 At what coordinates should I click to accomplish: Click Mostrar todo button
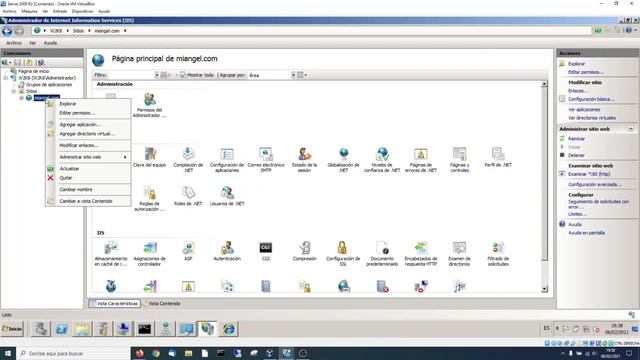coord(197,76)
